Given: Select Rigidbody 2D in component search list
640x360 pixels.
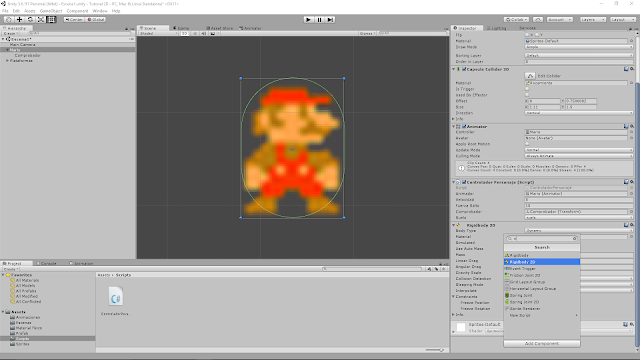Looking at the screenshot, I should 542,262.
